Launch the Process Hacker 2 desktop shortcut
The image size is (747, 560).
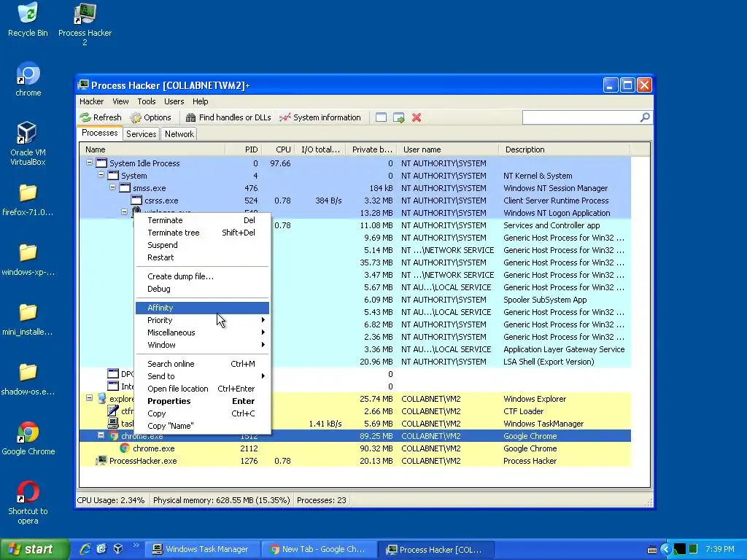85,24
